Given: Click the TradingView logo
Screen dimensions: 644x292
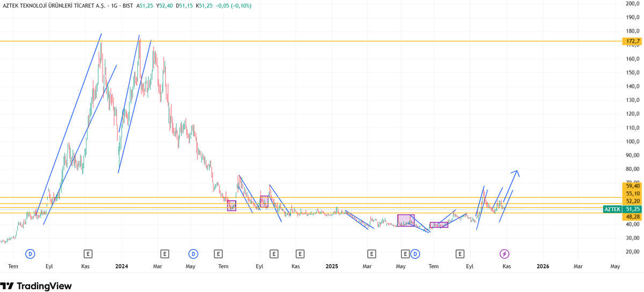Looking at the screenshot, I should point(36,286).
